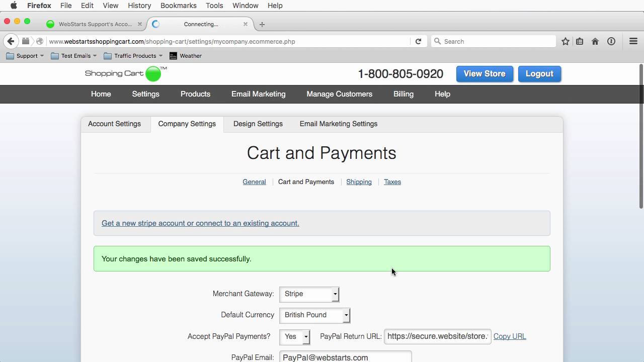Click the 1Password toolbar icon
The height and width of the screenshot is (362, 644).
tap(611, 41)
